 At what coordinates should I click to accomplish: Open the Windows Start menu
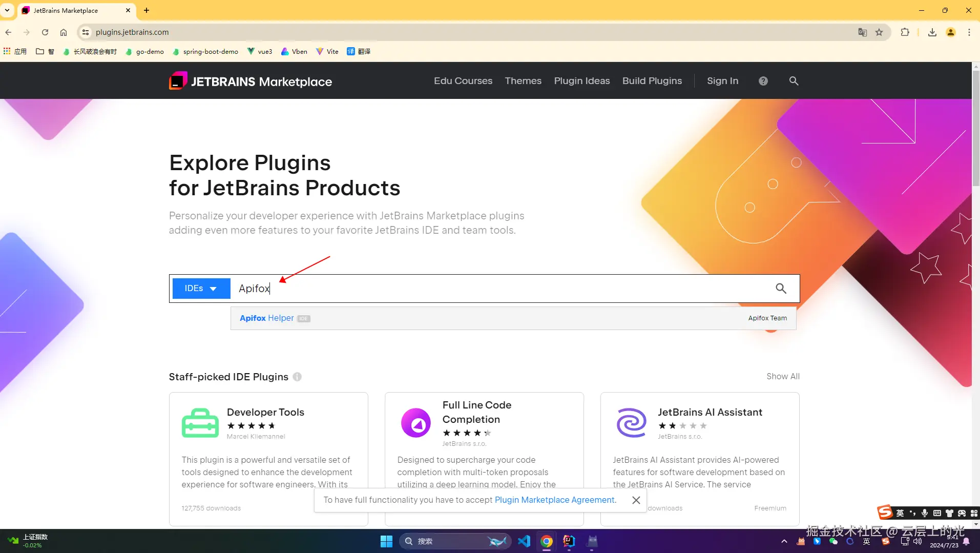[386, 541]
